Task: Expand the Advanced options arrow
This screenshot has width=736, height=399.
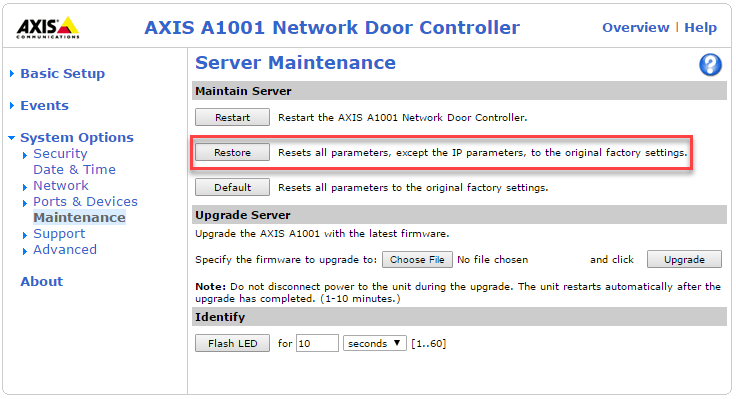Action: (x=25, y=251)
